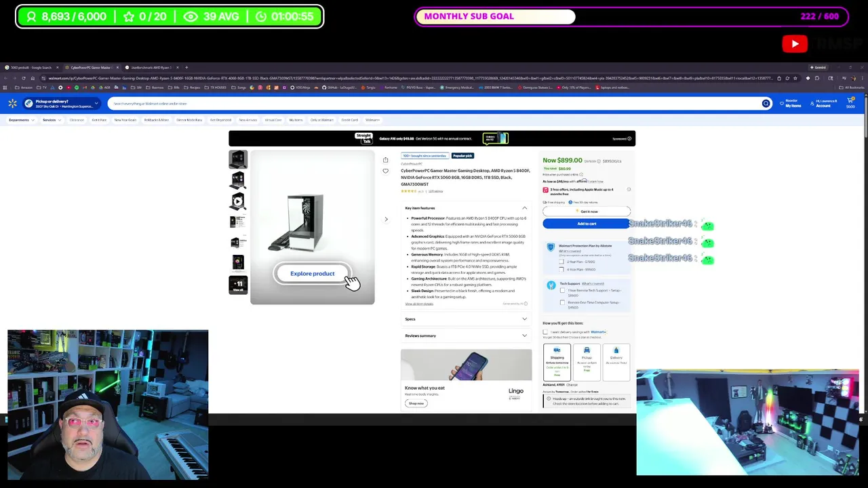Open the VDO.Ninja bookmark

pos(300,87)
